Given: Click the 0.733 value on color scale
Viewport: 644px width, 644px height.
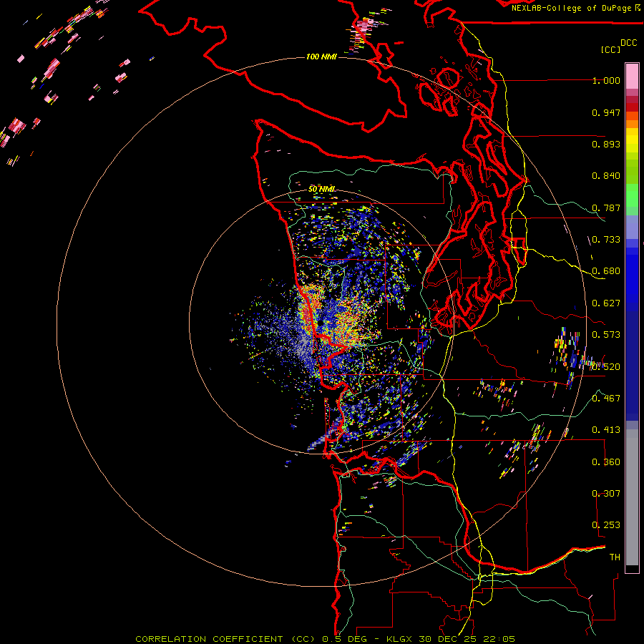Looking at the screenshot, I should point(606,240).
